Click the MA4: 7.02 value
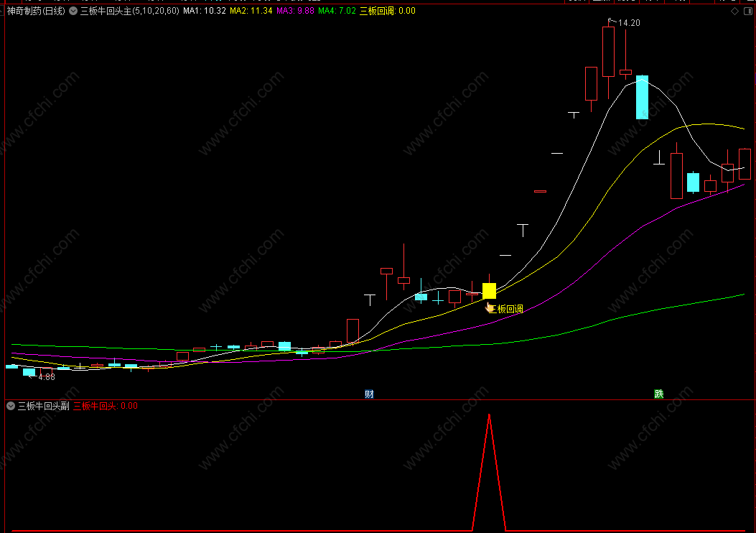 [337, 11]
